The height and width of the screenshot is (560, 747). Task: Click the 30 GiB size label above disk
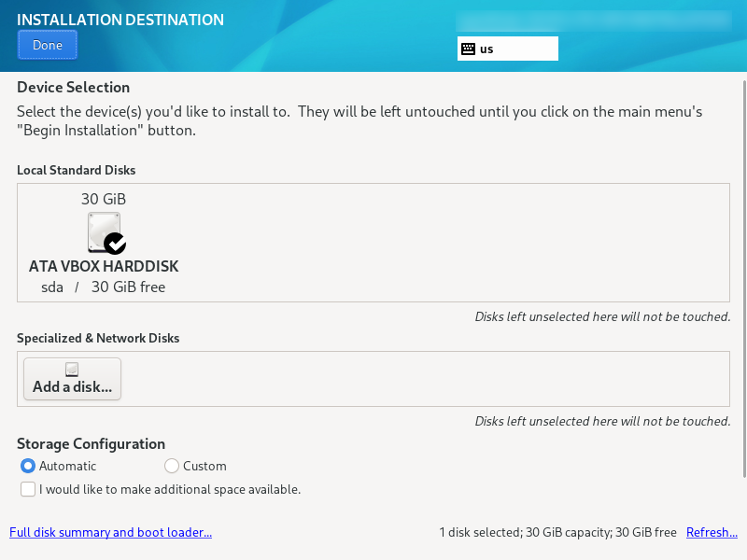104,199
